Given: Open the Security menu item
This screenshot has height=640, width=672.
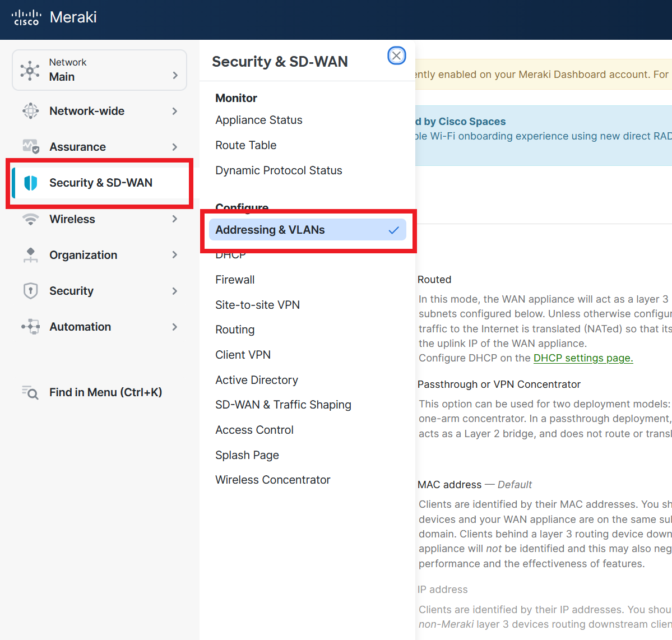Looking at the screenshot, I should 99,291.
